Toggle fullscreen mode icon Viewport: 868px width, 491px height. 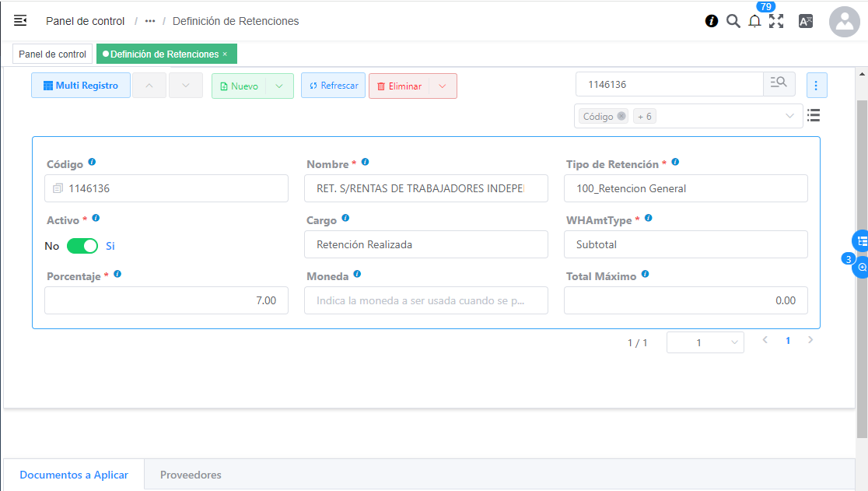click(x=776, y=21)
